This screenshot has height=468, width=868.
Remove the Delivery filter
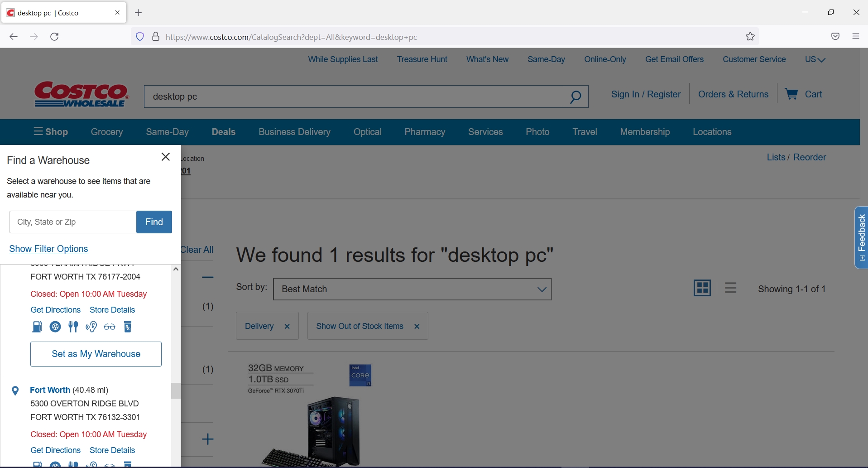coord(287,326)
